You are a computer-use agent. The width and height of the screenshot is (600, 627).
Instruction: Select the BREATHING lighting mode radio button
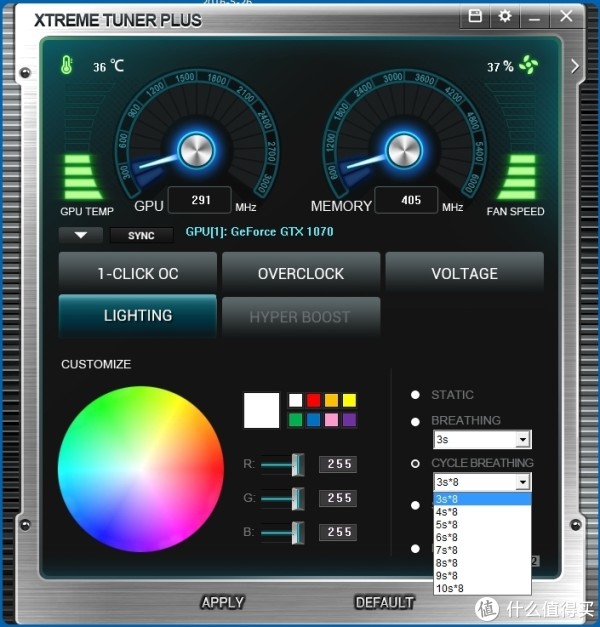(415, 422)
